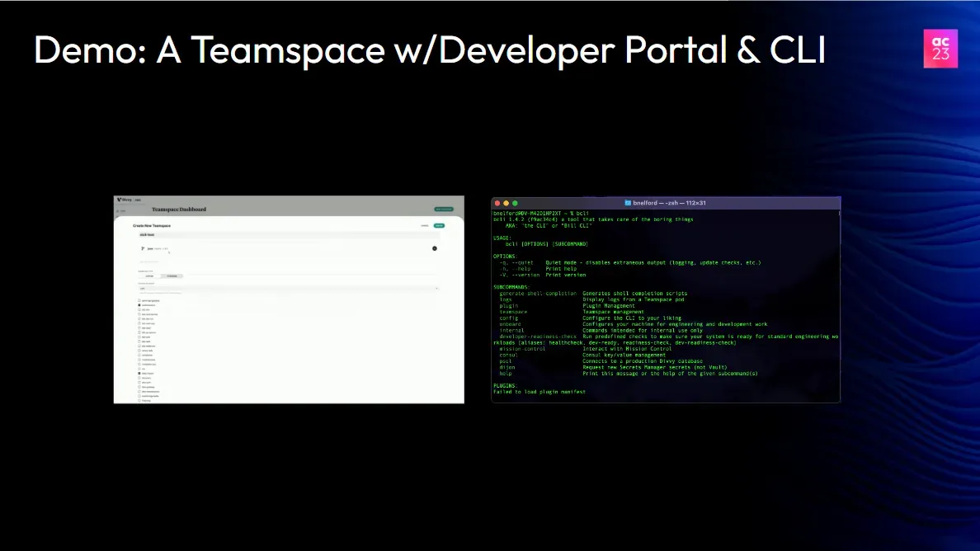Image resolution: width=980 pixels, height=551 pixels.
Task: Select the highlighted right-hand segment of the type toggle
Action: pyautogui.click(x=172, y=276)
